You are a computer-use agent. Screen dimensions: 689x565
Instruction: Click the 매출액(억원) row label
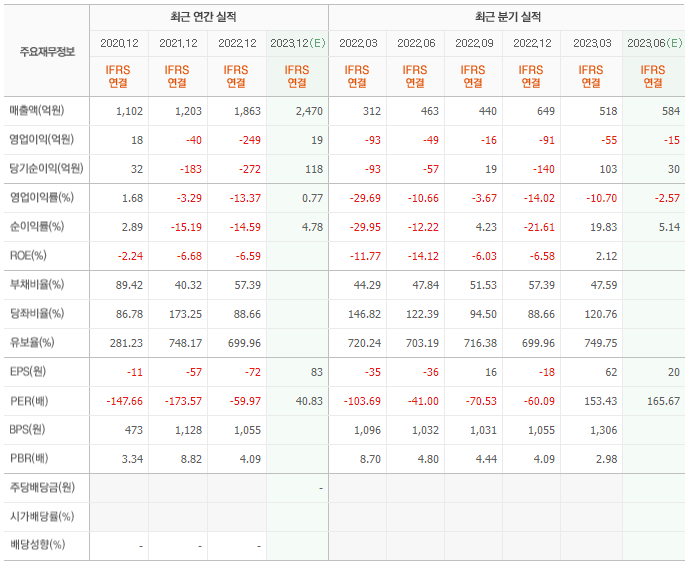37,110
